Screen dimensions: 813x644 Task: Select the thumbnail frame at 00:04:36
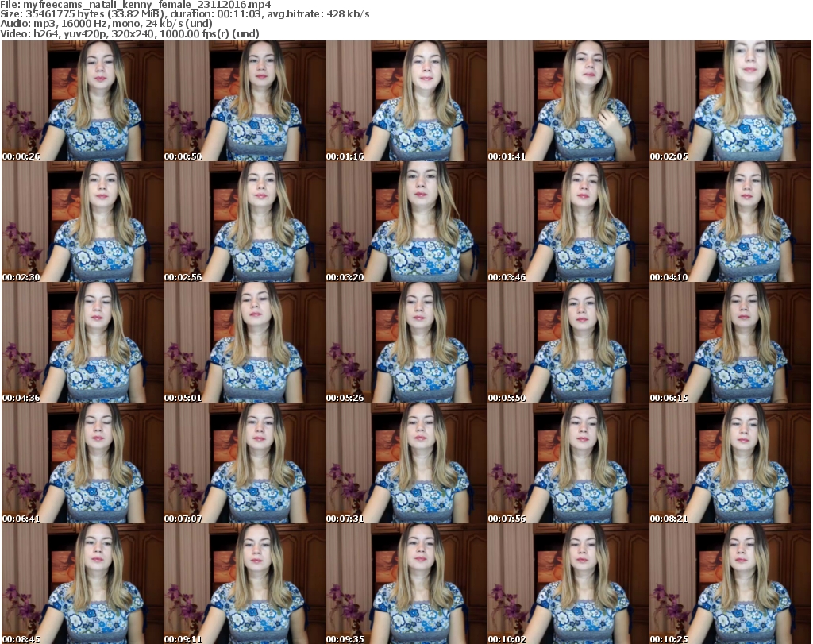coord(83,342)
